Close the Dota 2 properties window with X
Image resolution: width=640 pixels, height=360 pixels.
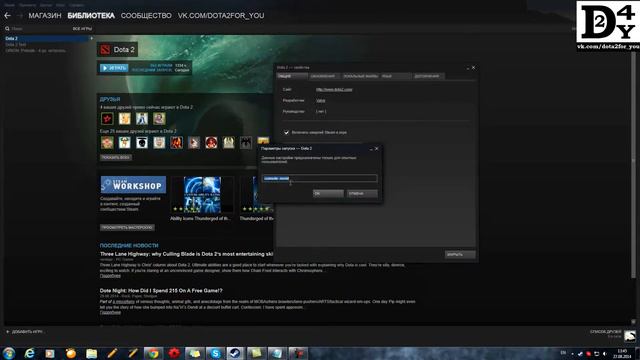tap(473, 68)
